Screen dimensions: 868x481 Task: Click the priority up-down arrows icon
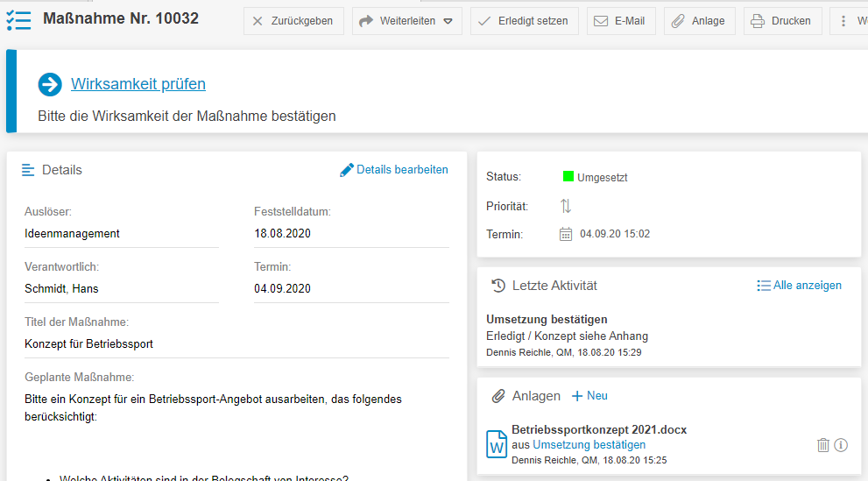pos(565,206)
